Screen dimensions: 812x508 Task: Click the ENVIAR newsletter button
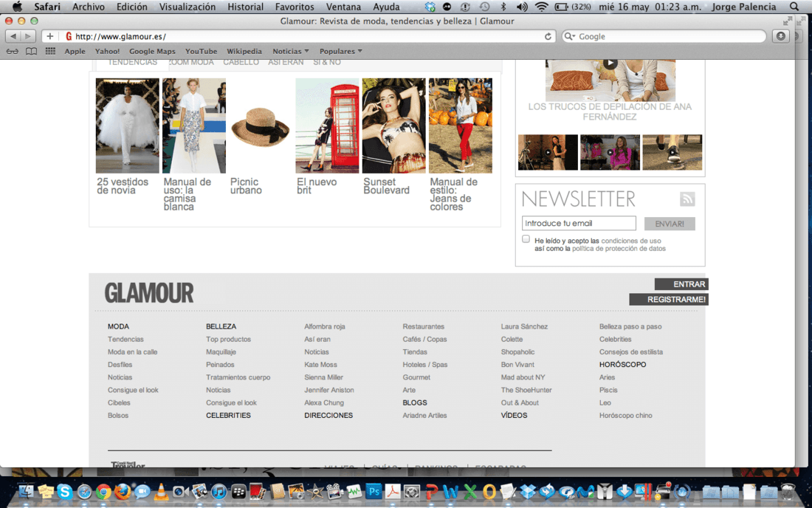point(669,224)
